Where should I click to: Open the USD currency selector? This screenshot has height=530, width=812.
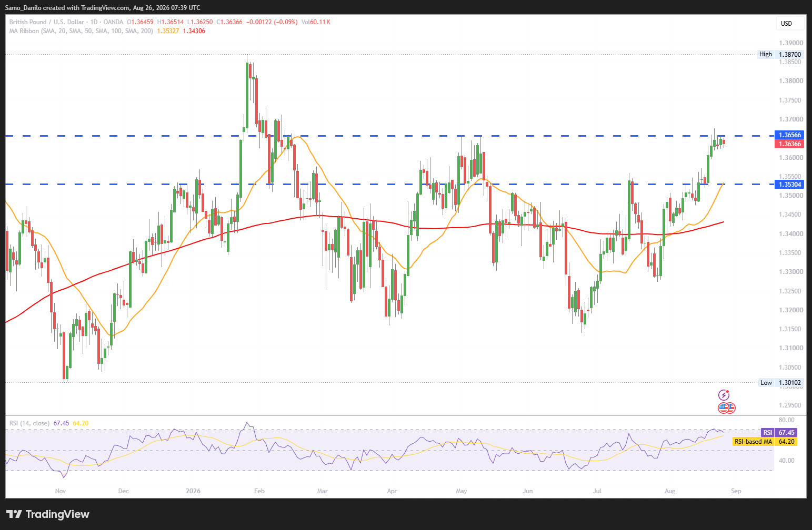(790, 24)
